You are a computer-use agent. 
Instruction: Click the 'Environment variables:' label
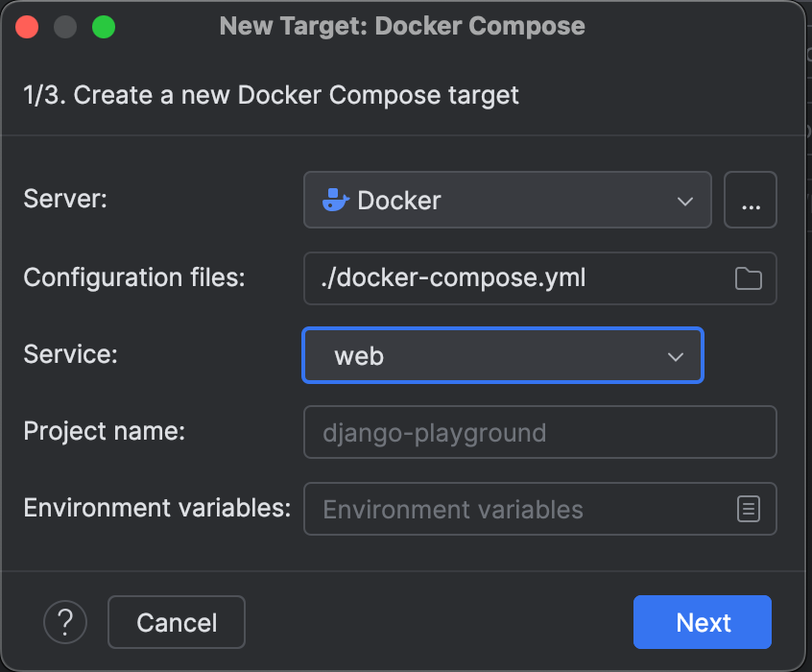click(156, 508)
